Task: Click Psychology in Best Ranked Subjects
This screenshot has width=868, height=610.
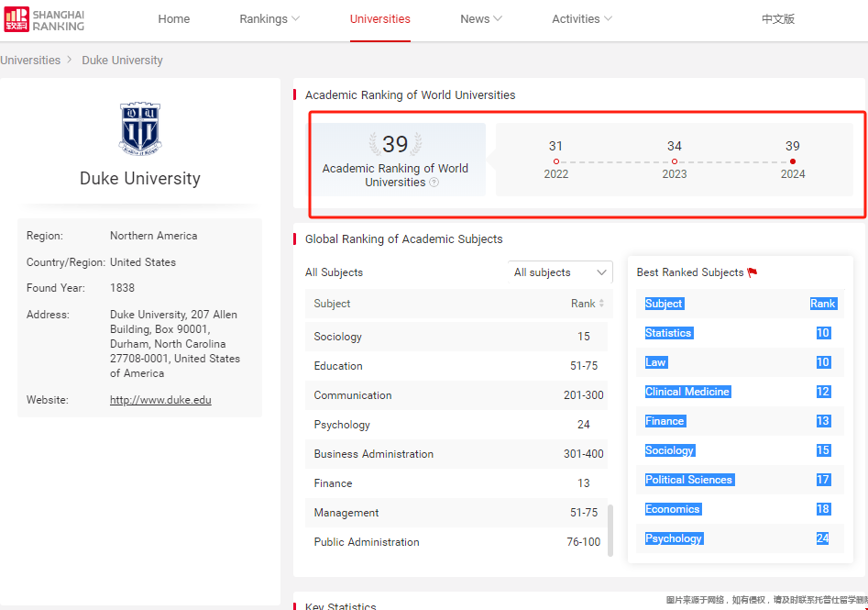Action: tap(675, 538)
